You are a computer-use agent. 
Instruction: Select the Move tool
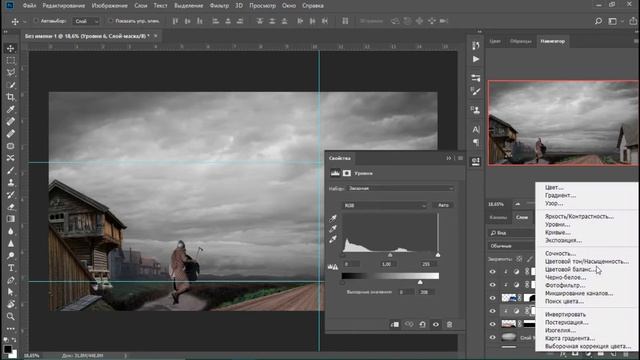[x=11, y=48]
